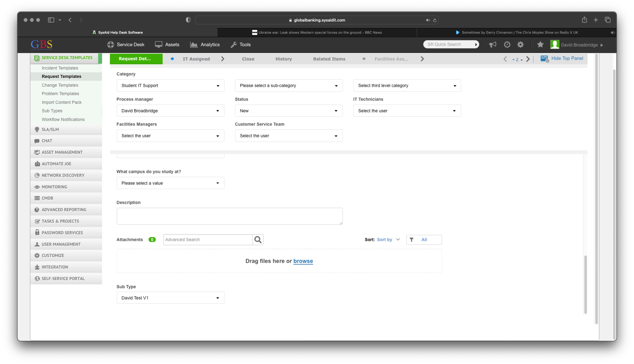This screenshot has height=364, width=634.
Task: Click the attachments search magnifier icon
Action: [x=258, y=240]
